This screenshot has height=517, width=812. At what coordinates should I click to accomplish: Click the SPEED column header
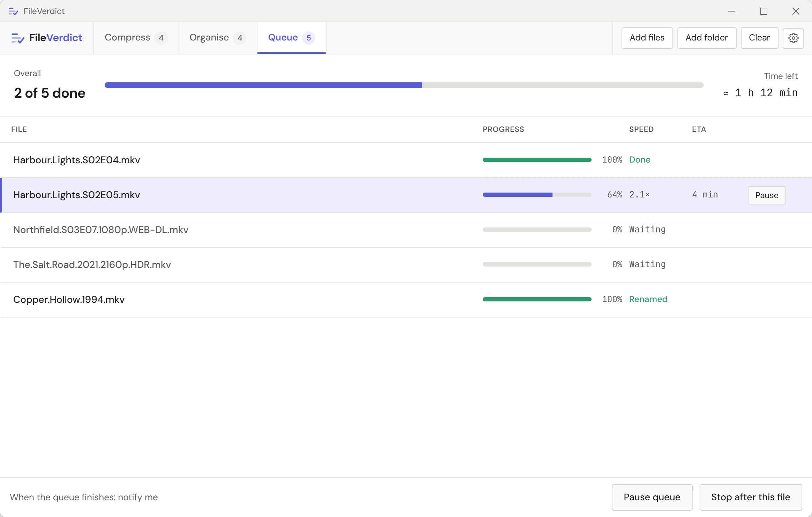pyautogui.click(x=641, y=129)
